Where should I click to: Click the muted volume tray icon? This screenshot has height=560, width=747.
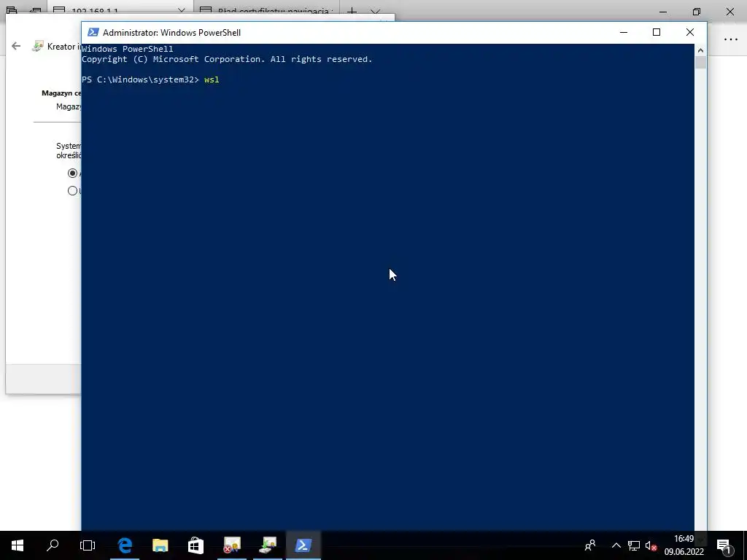pos(651,545)
